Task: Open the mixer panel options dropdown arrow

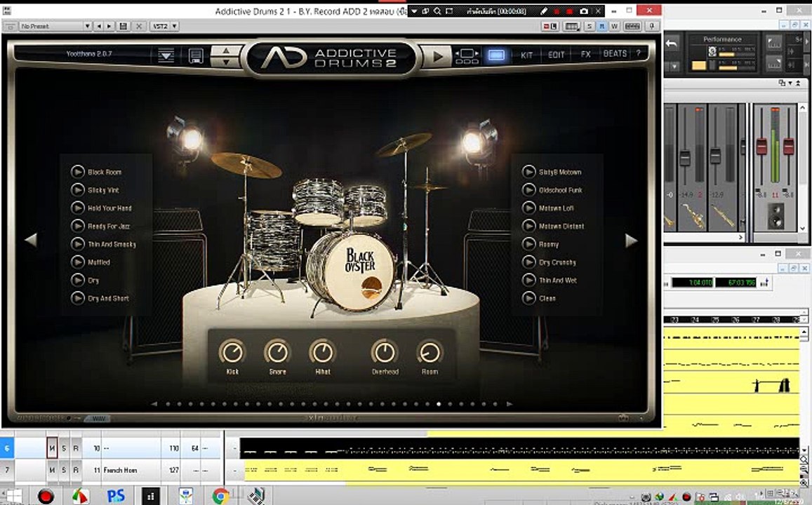Action: click(790, 83)
